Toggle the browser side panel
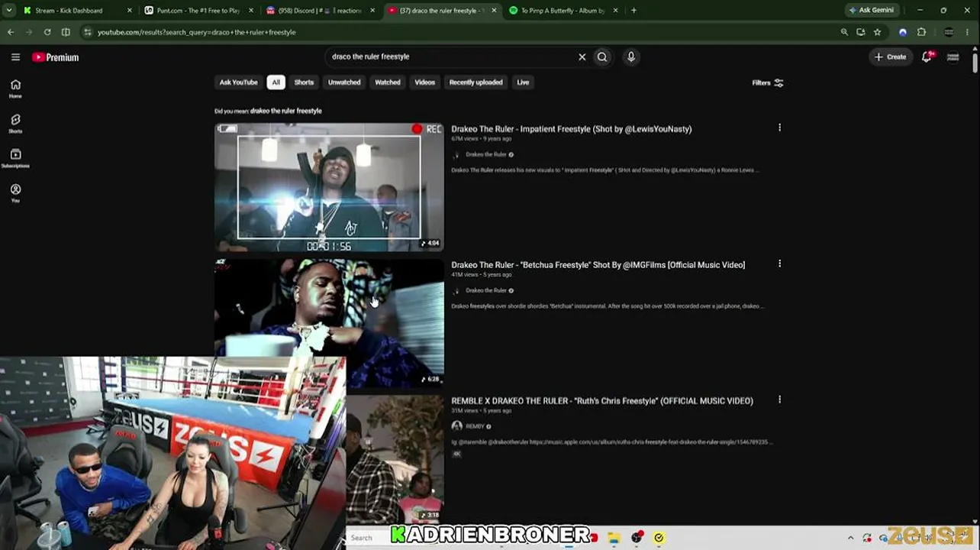The image size is (980, 550). [x=66, y=32]
